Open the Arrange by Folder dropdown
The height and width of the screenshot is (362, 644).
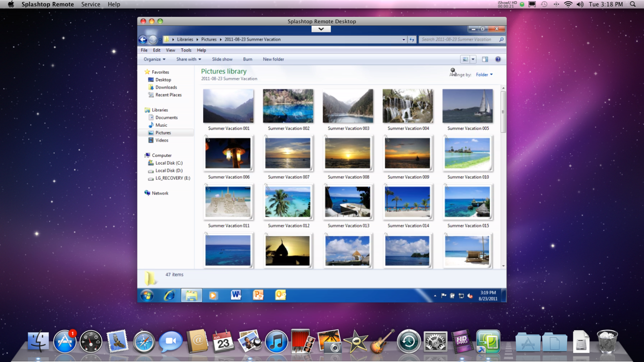(485, 75)
